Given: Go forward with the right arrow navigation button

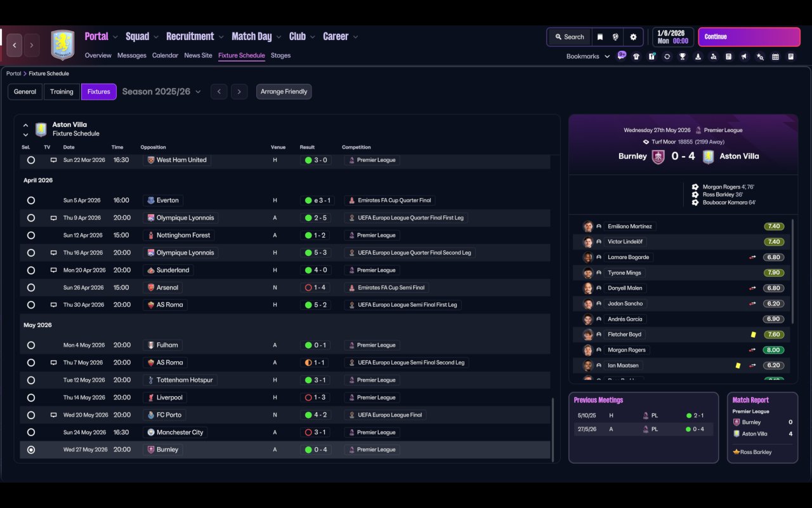Looking at the screenshot, I should coord(32,45).
